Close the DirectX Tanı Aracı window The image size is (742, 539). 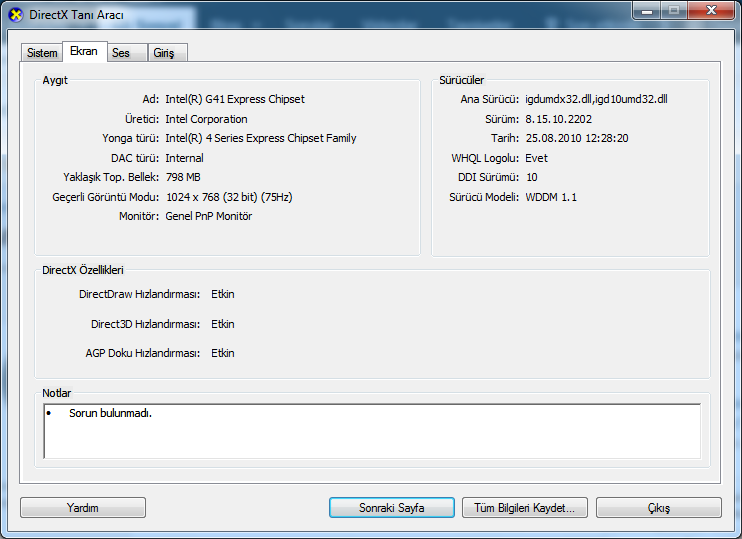coord(711,10)
